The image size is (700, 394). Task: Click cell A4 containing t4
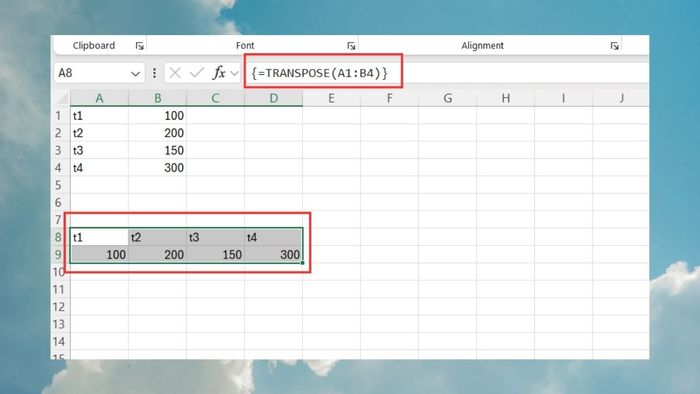[x=99, y=168]
